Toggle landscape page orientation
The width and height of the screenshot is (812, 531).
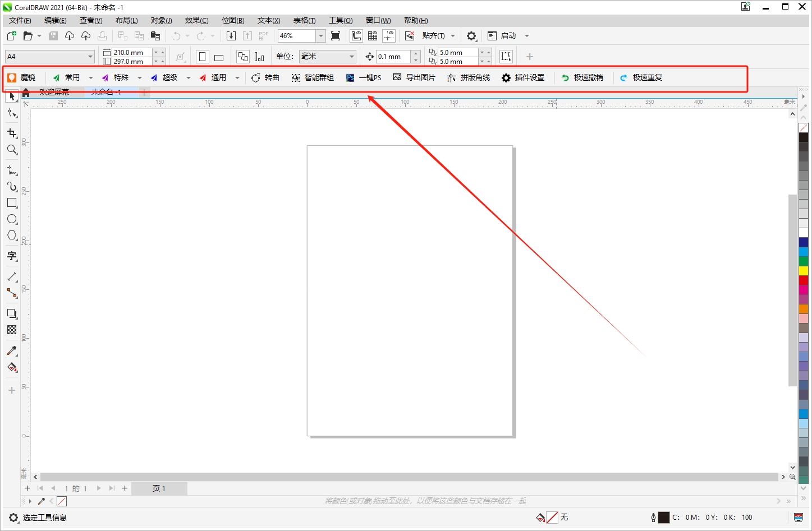pyautogui.click(x=219, y=57)
